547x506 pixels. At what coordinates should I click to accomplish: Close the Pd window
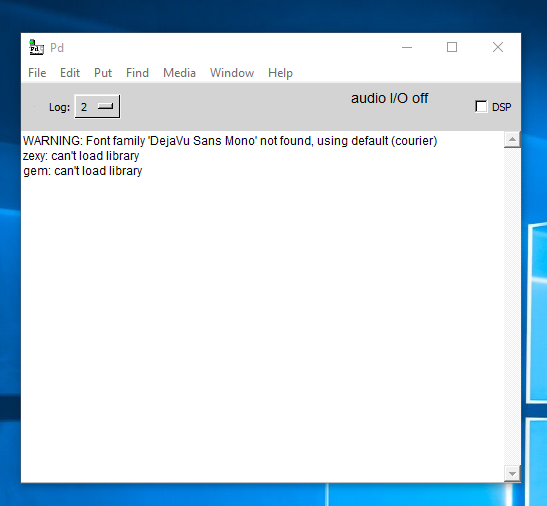498,47
